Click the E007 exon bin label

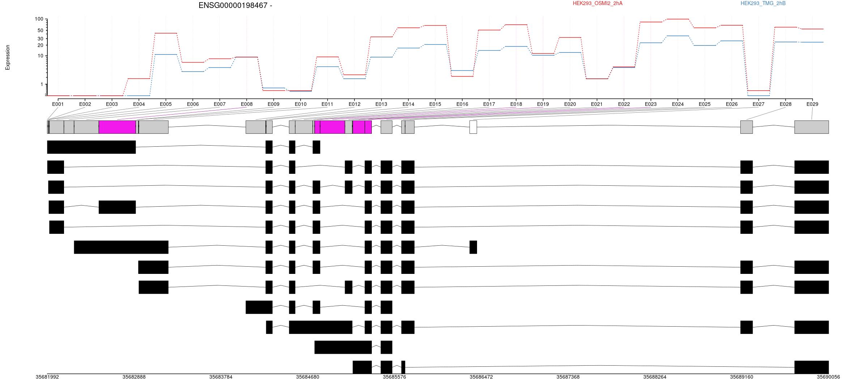click(220, 104)
